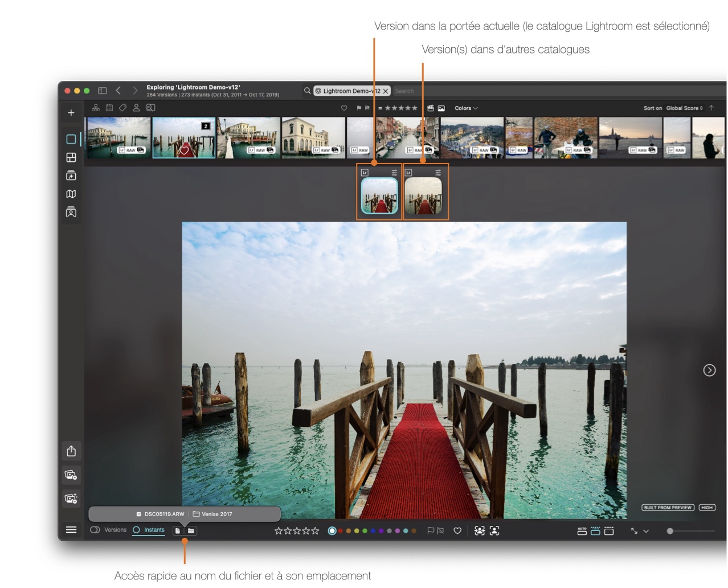Select the white palazzo building thumbnail
The height and width of the screenshot is (588, 728).
313,137
